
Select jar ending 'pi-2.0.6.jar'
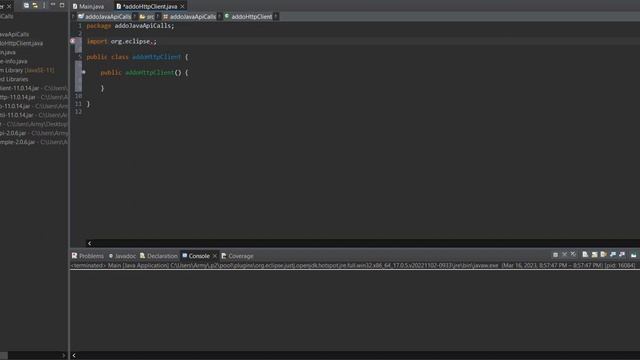(x=34, y=133)
